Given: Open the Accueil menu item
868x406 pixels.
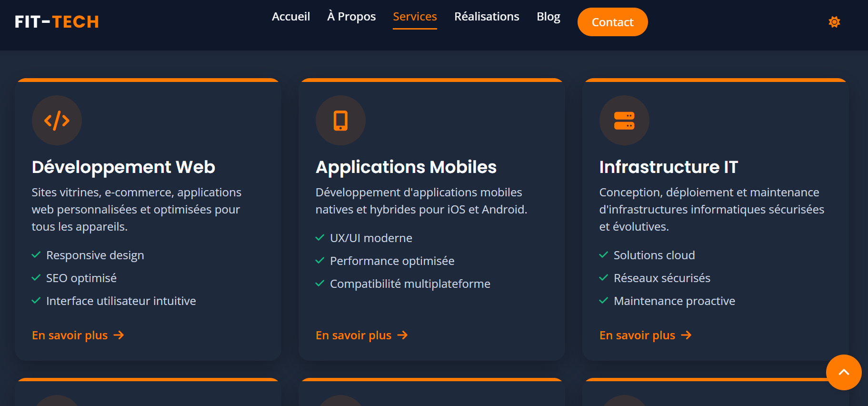Looking at the screenshot, I should click(290, 17).
